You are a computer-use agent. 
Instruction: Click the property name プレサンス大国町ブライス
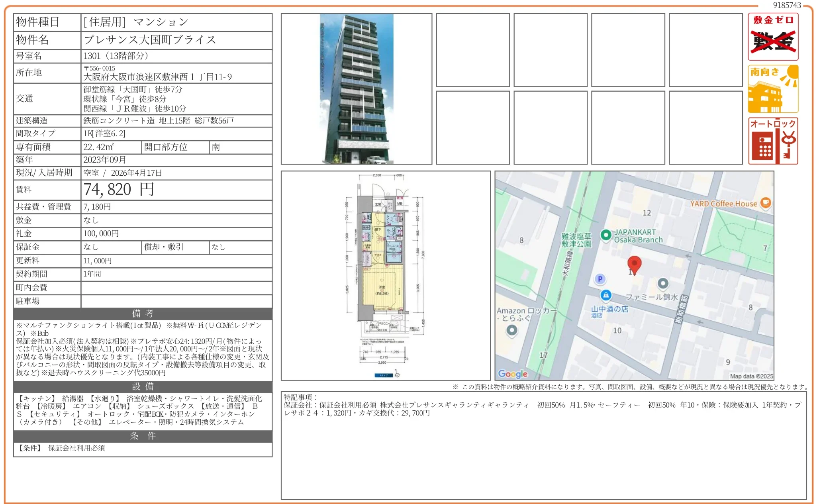point(149,39)
